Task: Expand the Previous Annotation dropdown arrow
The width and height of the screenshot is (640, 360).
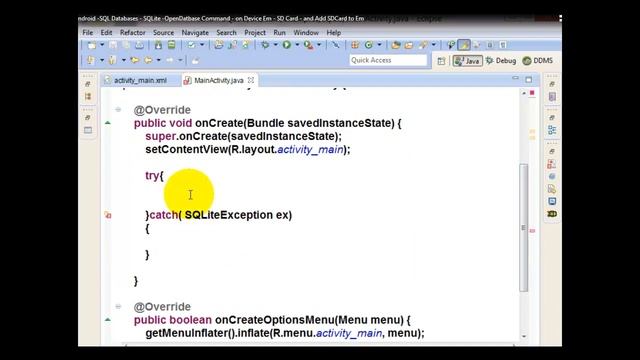Action: pos(123,60)
